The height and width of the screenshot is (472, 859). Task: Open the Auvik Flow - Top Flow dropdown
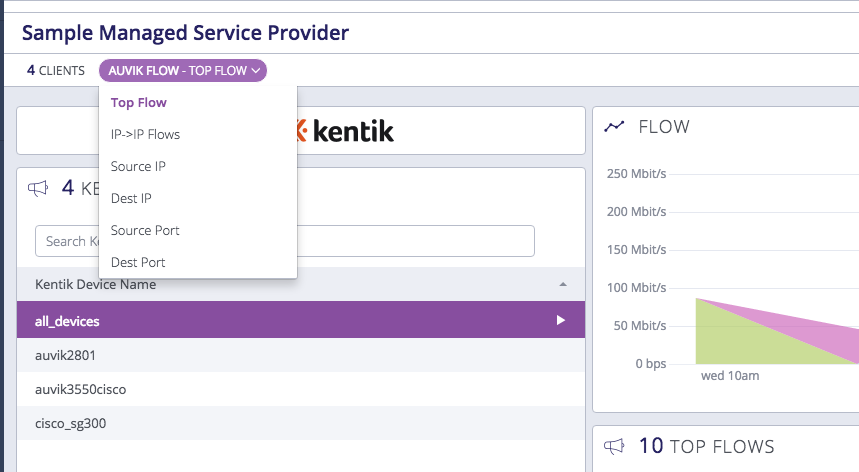point(182,71)
